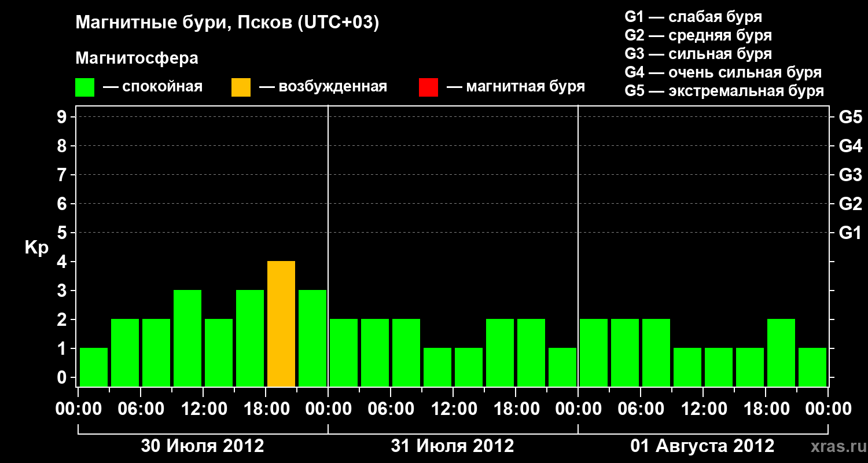Screen dimensions: 868x463
Task: Select the last bar of 30 Июля (21:00–00:00)
Action: [x=312, y=339]
